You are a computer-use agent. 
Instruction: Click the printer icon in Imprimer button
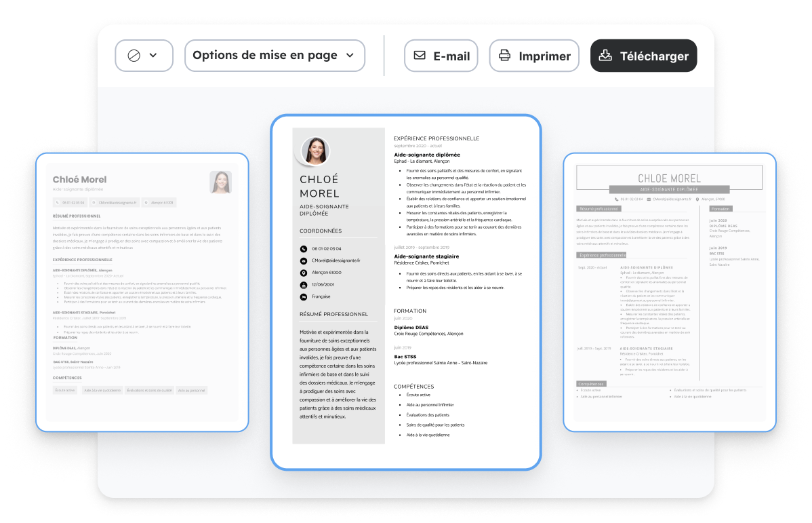pyautogui.click(x=504, y=56)
